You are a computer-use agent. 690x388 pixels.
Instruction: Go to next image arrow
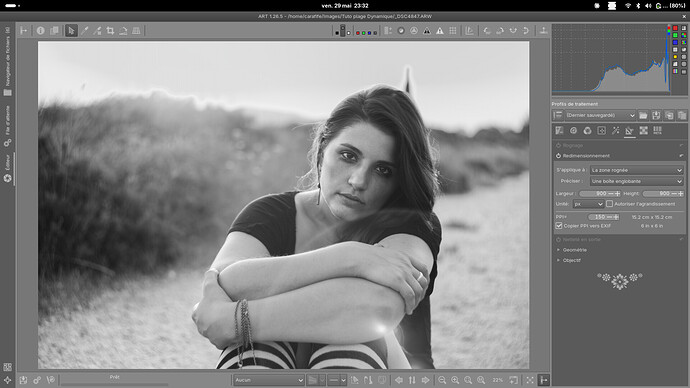[426, 380]
